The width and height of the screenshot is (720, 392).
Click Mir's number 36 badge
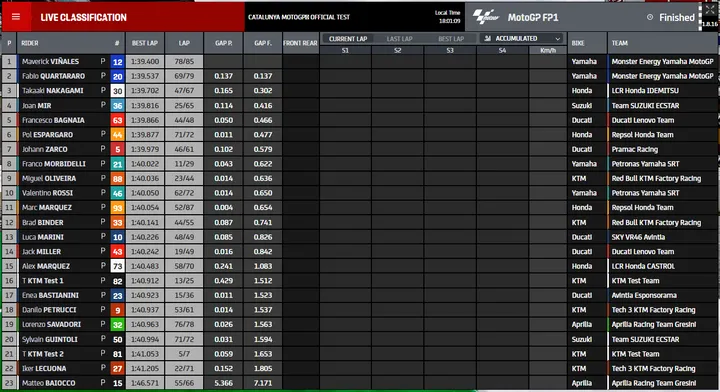point(118,106)
